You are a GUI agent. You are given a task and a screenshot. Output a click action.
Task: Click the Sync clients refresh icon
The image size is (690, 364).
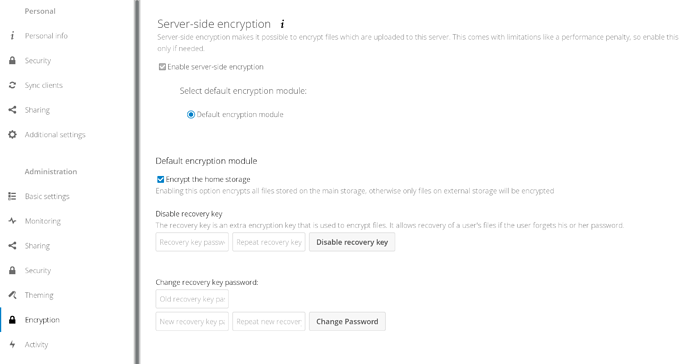12,85
